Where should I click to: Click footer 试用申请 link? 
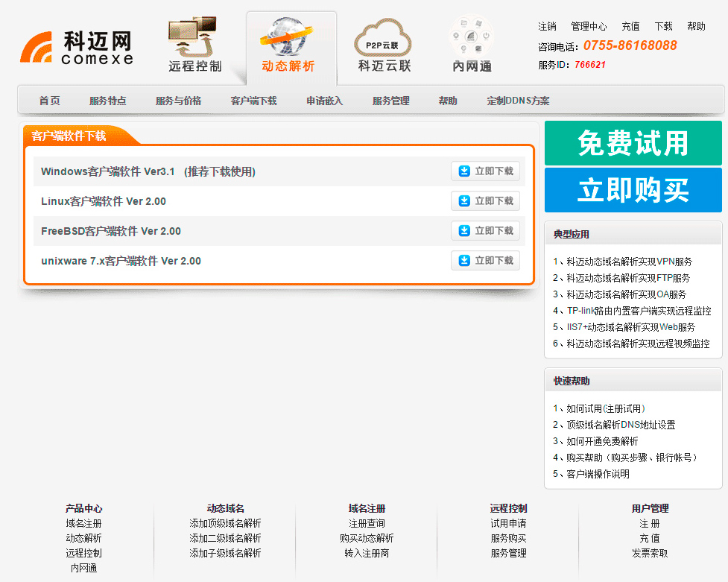pos(508,523)
